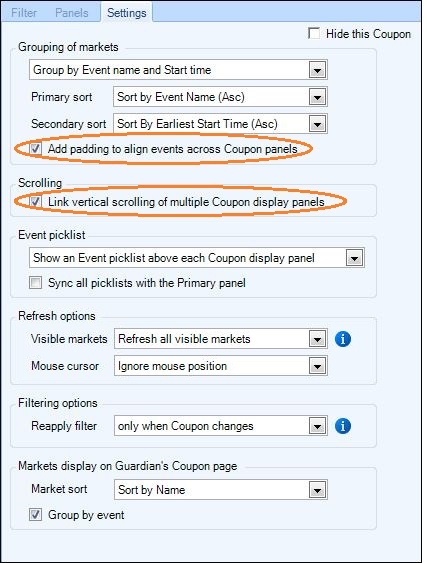427x563 pixels.
Task: Tick the Hide this Coupon checkbox
Action: coord(314,34)
